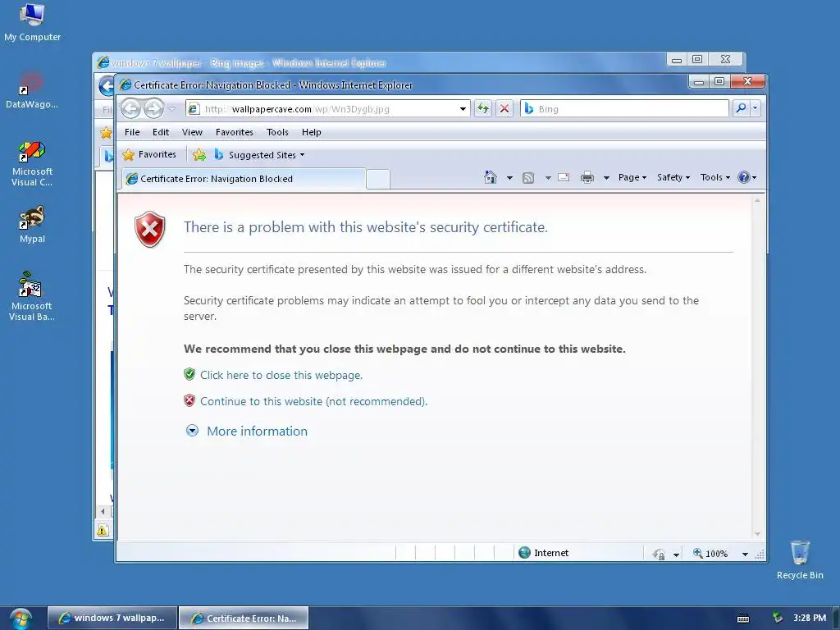The height and width of the screenshot is (630, 840).
Task: Open the Recycle Bin desktop icon
Action: click(800, 559)
